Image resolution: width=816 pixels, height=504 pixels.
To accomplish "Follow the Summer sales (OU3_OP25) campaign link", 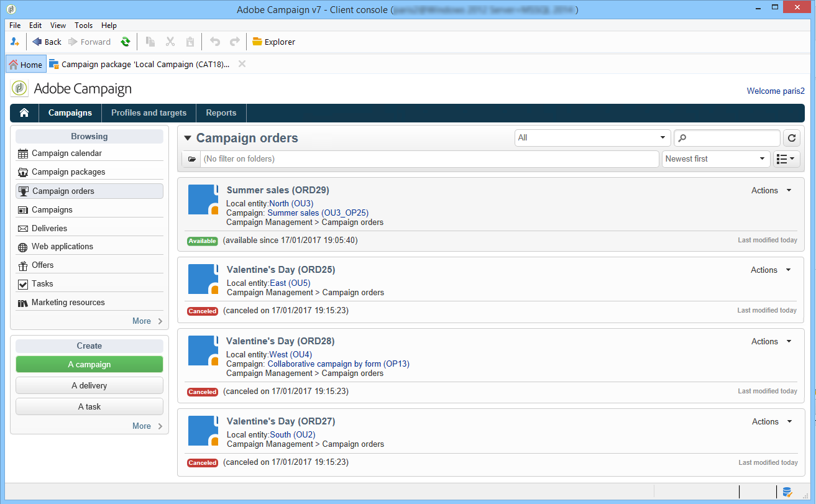I will pos(318,213).
